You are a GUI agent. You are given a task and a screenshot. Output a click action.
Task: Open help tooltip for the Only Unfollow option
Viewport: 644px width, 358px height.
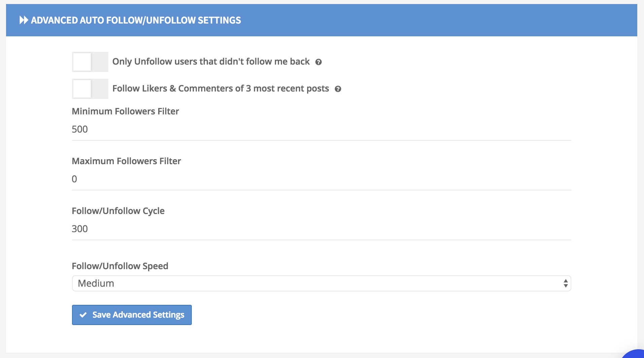pyautogui.click(x=319, y=62)
